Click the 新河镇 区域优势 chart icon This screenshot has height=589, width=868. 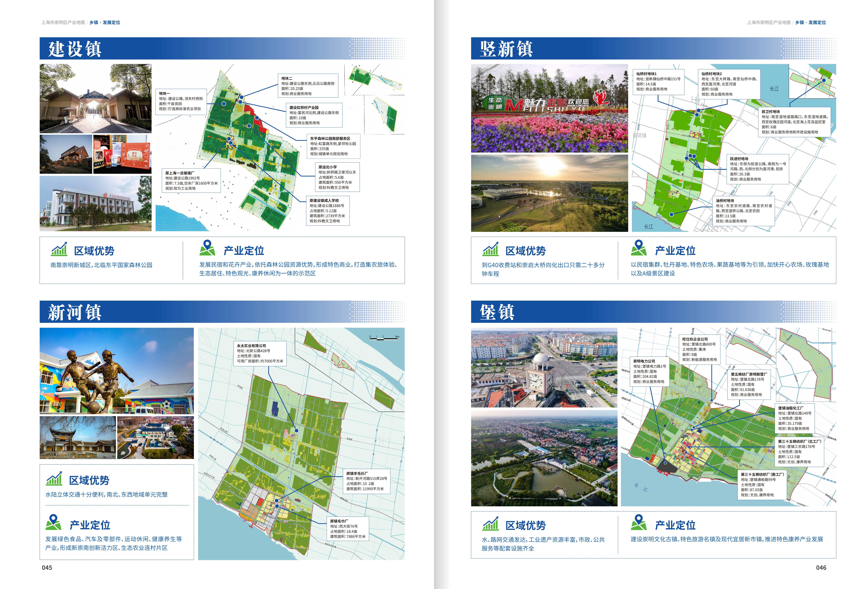54,478
